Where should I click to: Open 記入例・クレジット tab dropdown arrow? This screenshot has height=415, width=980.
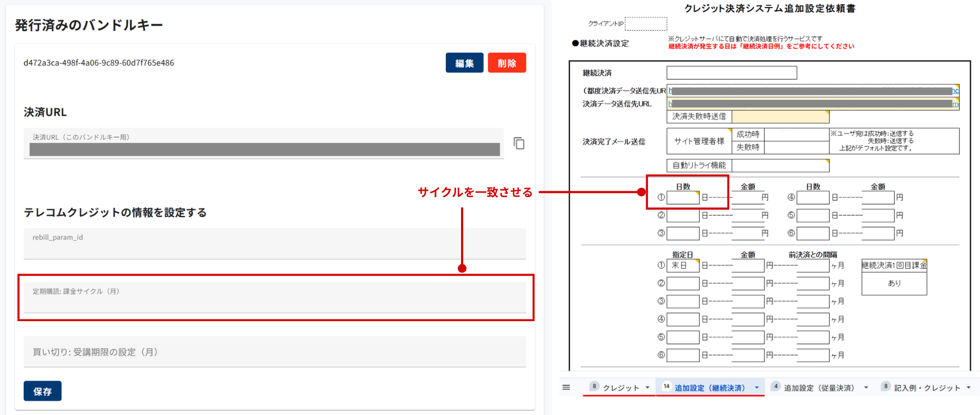(969, 388)
